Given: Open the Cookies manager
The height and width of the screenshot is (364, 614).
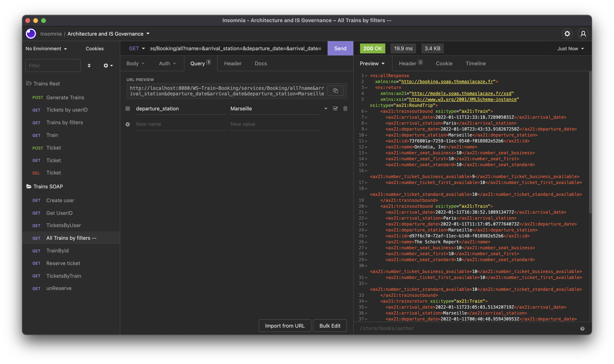Looking at the screenshot, I should 95,48.
